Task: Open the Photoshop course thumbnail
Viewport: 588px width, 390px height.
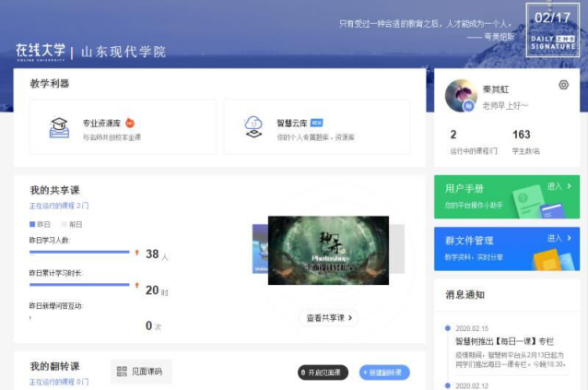Action: [327, 250]
